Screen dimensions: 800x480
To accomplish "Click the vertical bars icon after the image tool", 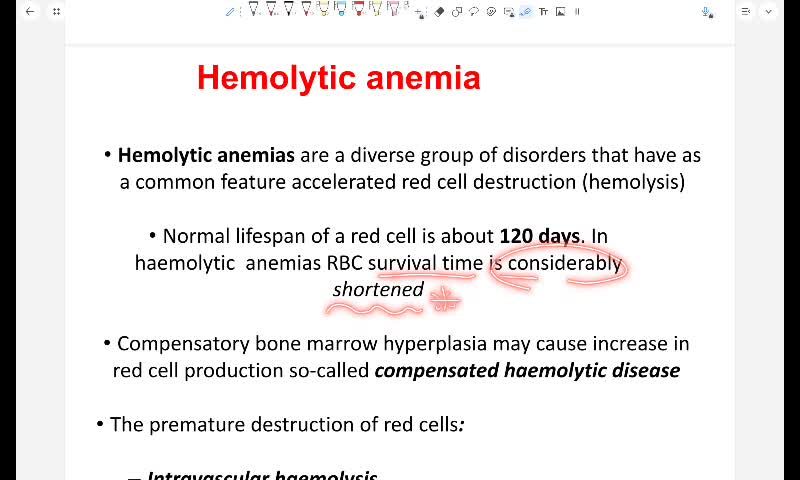I will click(x=577, y=11).
